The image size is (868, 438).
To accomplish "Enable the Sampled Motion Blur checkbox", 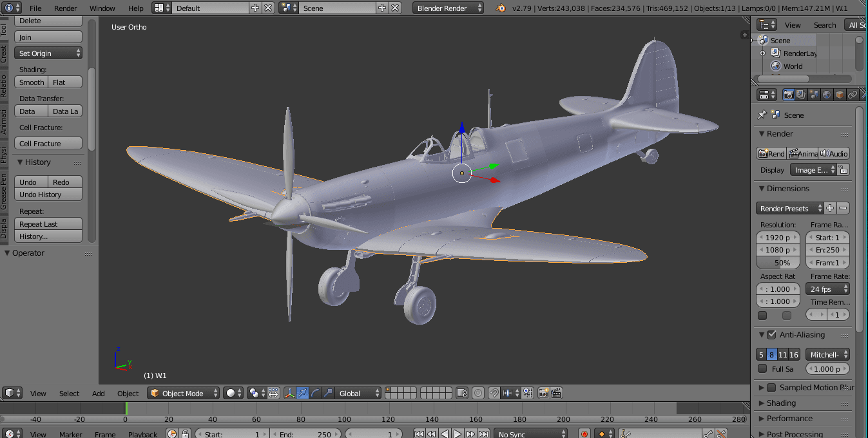I will 771,387.
